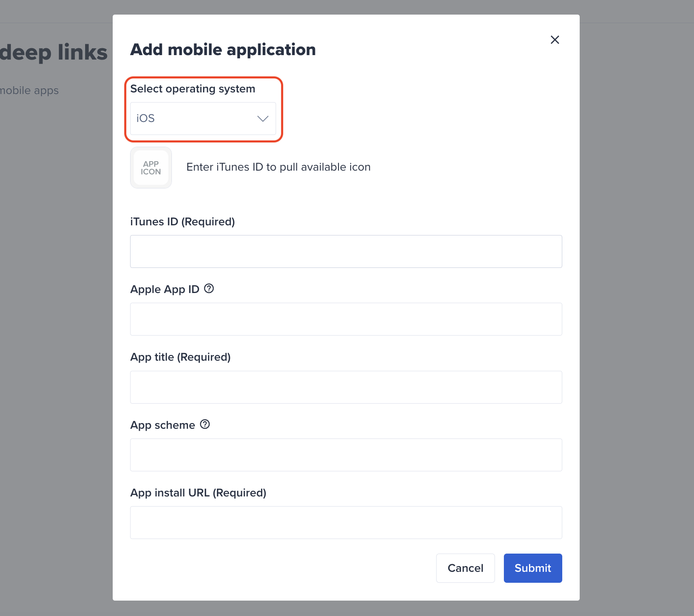Click the App scheme input field
Image resolution: width=694 pixels, height=616 pixels.
click(x=345, y=455)
